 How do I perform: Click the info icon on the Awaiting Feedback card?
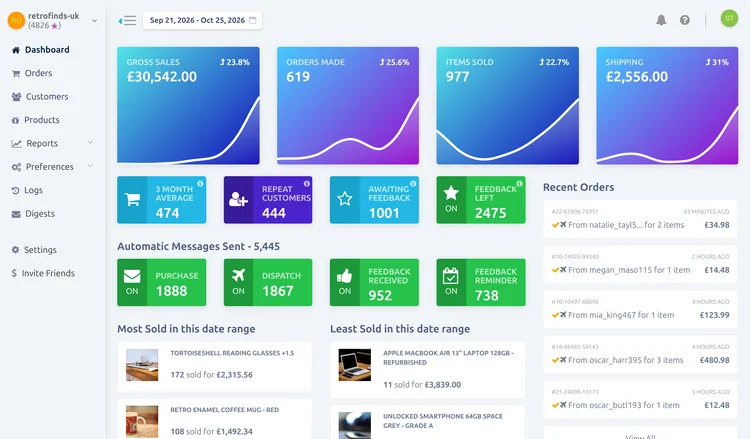point(413,184)
